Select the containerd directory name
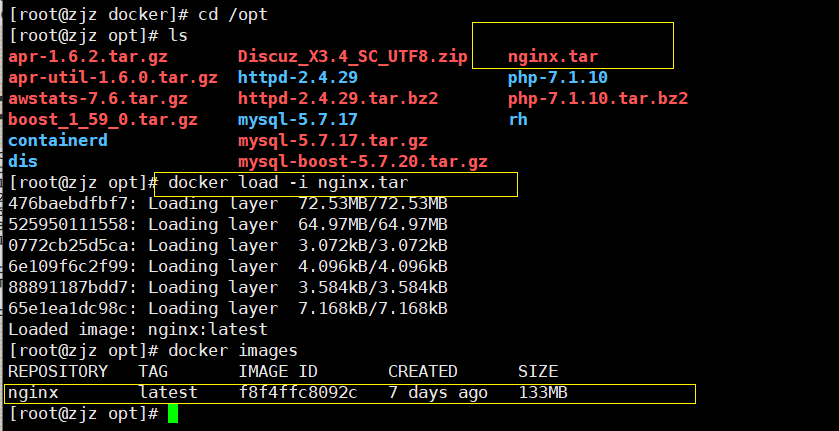The image size is (839, 431). (58, 140)
